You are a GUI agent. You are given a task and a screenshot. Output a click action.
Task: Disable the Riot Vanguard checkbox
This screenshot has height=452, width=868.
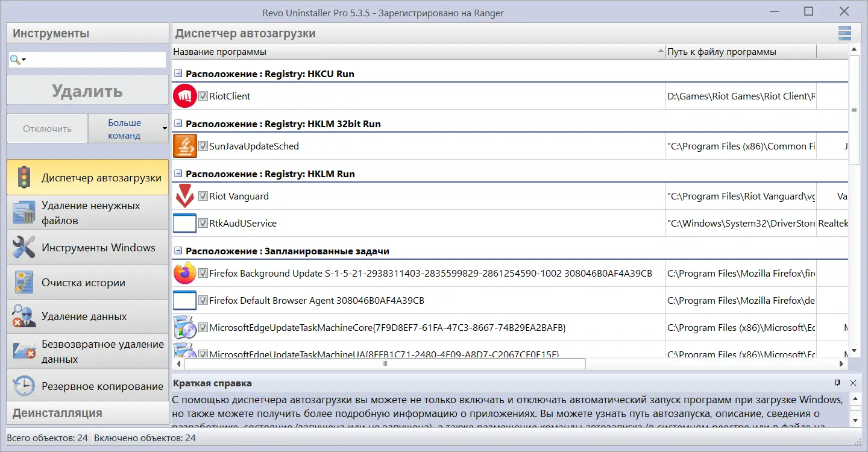tap(203, 195)
